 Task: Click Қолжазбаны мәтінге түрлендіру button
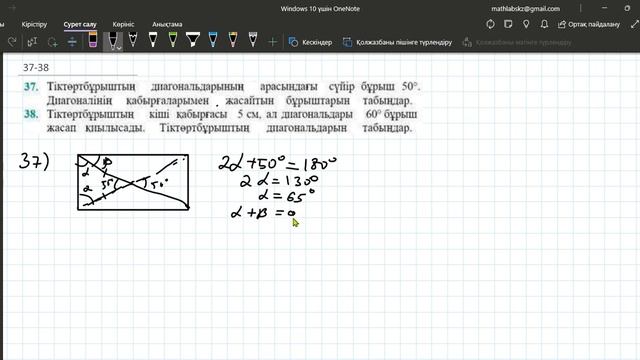pos(517,42)
